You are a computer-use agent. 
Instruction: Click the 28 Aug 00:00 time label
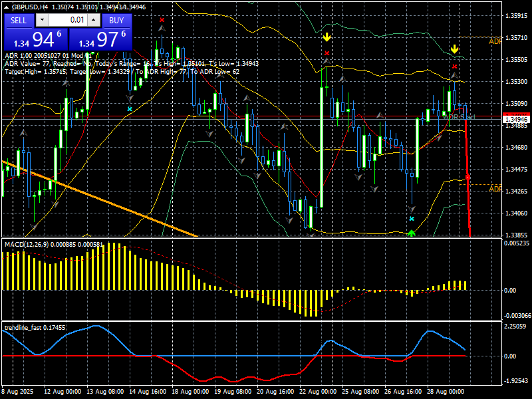coord(446,392)
